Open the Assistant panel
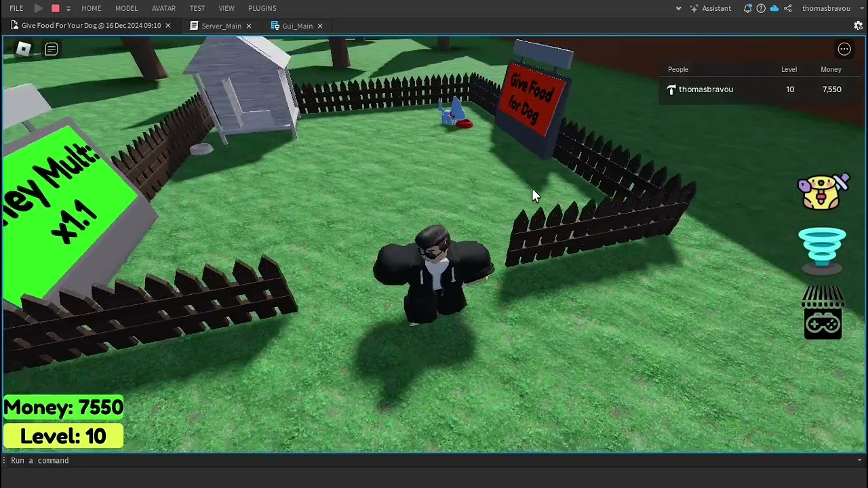868x488 pixels. [710, 8]
